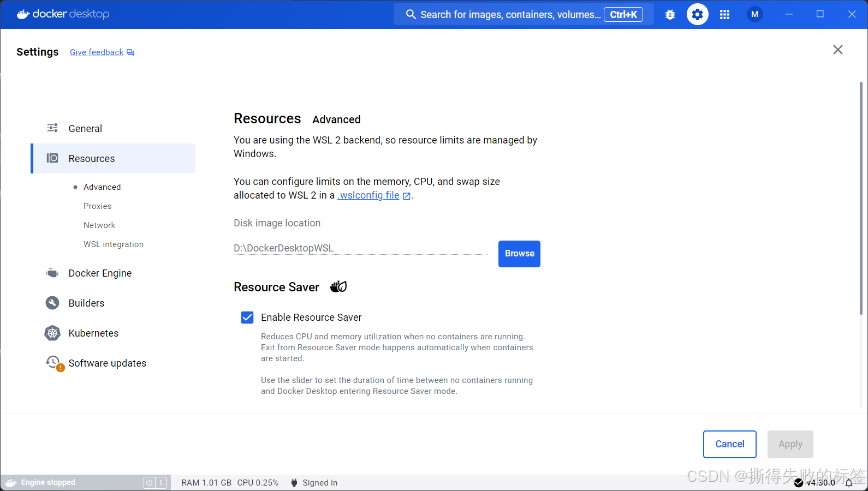
Task: Click the engine power button in status bar
Action: (149, 483)
